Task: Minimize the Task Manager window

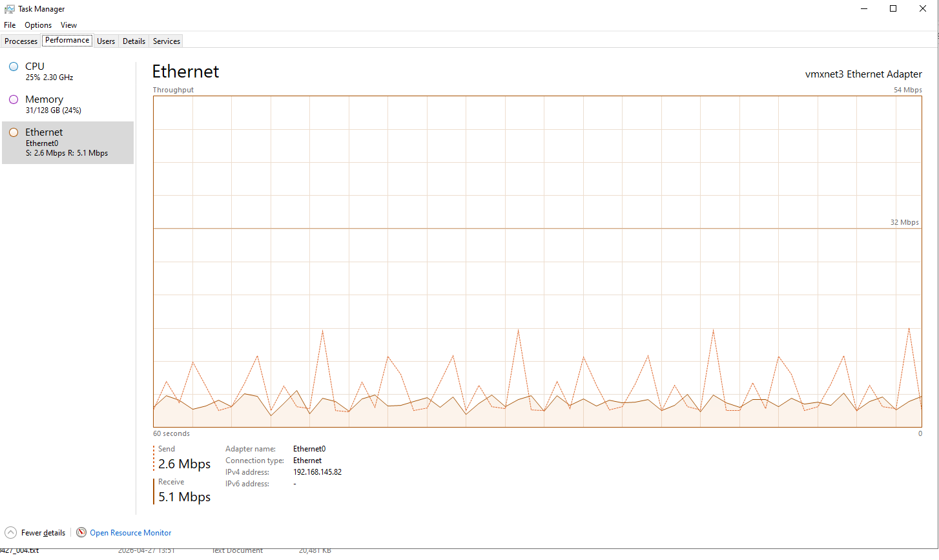Action: (864, 9)
